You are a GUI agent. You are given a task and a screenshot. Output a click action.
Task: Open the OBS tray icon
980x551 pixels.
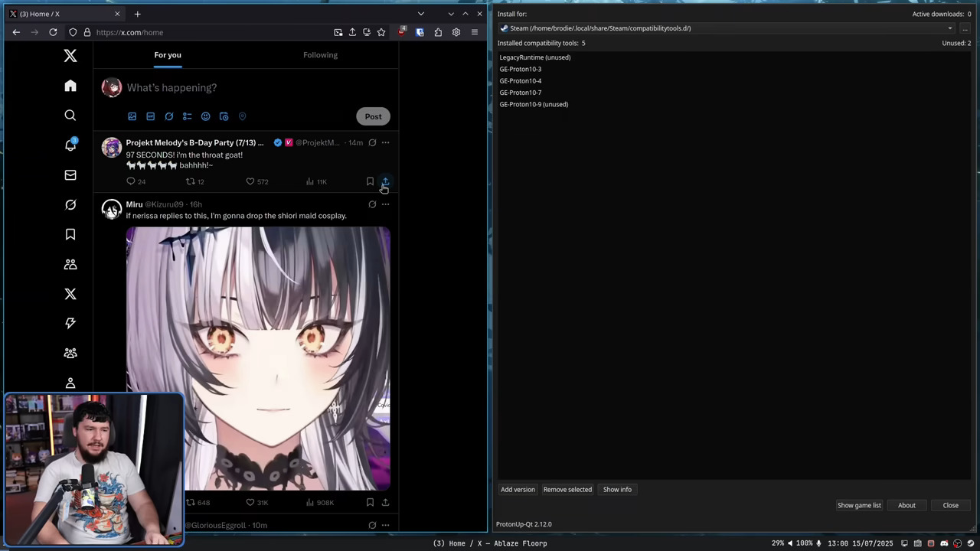pyautogui.click(x=957, y=543)
